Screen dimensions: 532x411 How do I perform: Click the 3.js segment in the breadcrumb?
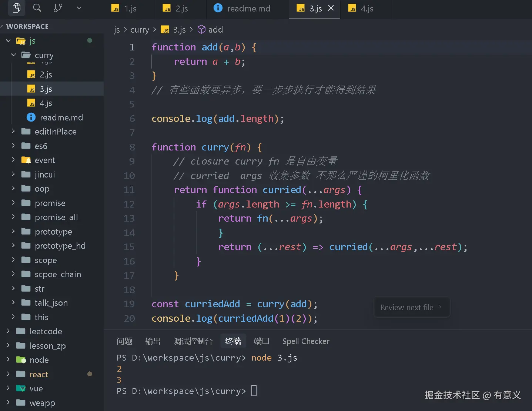[x=180, y=30]
